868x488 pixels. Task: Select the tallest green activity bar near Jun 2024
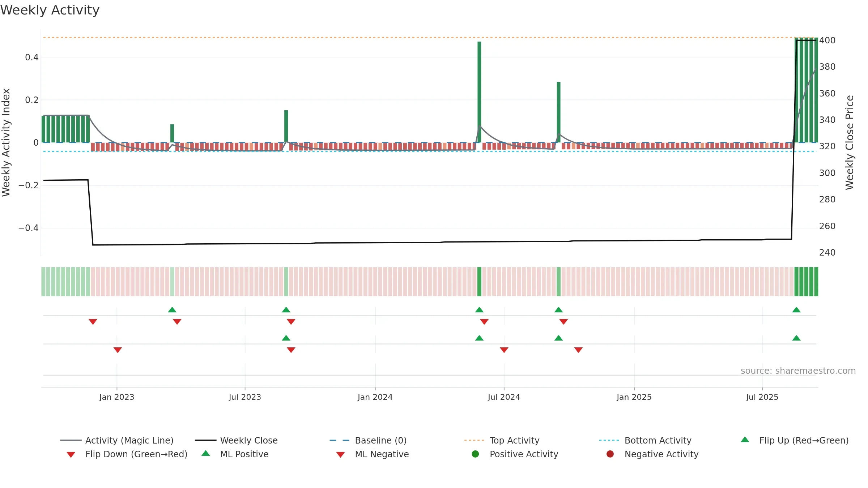click(x=479, y=92)
